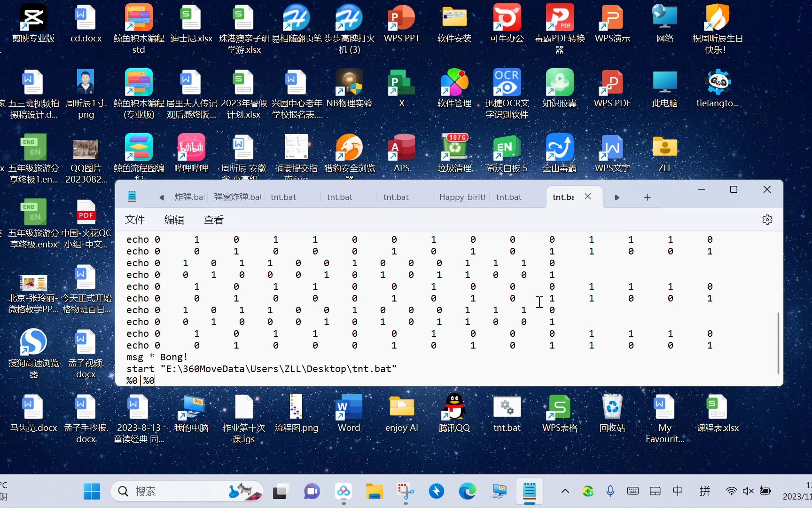Open 腾讯QQ desktop shortcut

[x=454, y=413]
